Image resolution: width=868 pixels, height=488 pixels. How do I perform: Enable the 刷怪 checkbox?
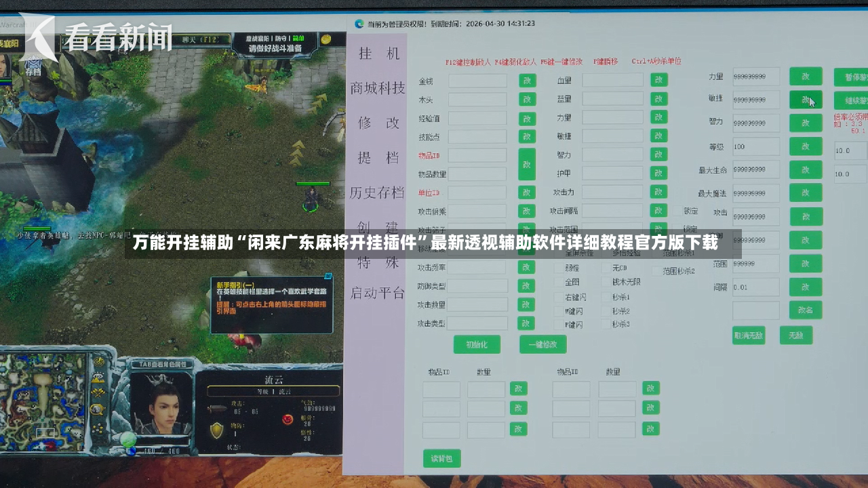[558, 268]
